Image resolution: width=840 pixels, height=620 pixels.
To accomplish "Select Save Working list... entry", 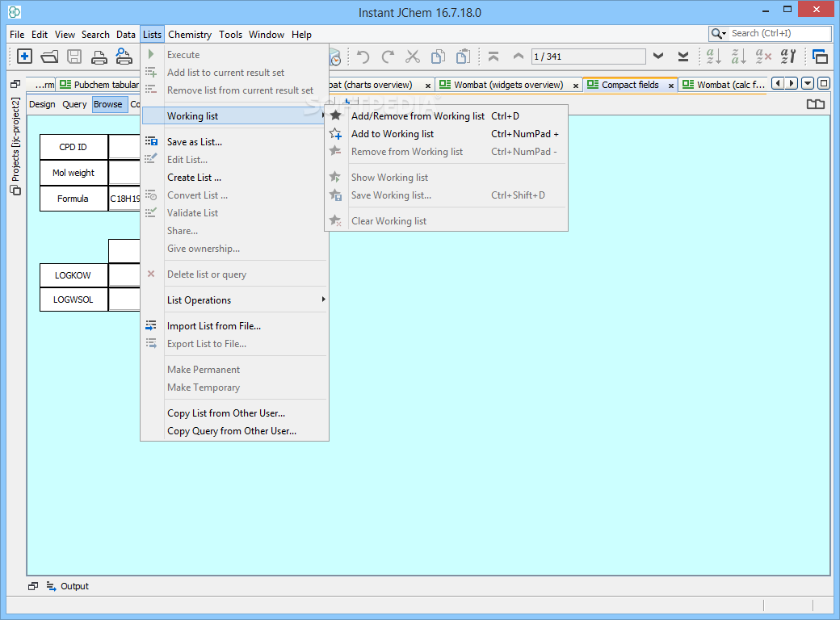I will coord(446,195).
